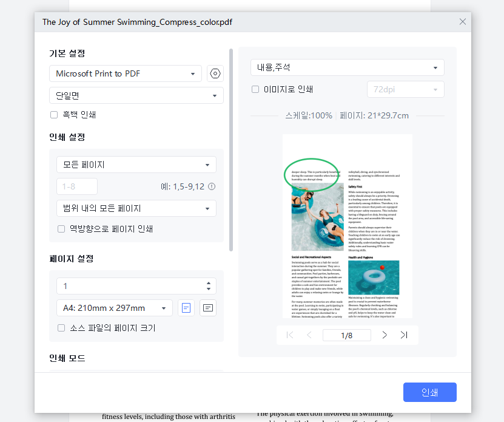Viewport: 504px width, 422px height.
Task: Open the 내용,주석 print content dropdown
Action: (347, 67)
